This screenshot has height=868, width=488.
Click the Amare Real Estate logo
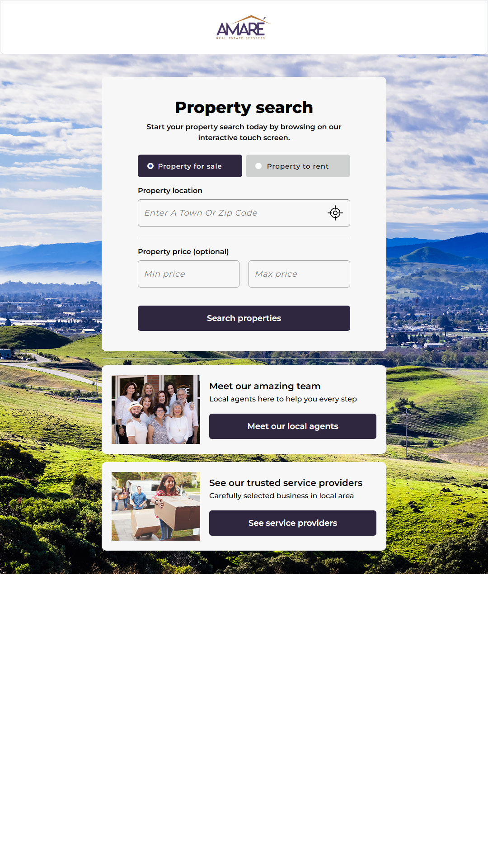(x=244, y=28)
